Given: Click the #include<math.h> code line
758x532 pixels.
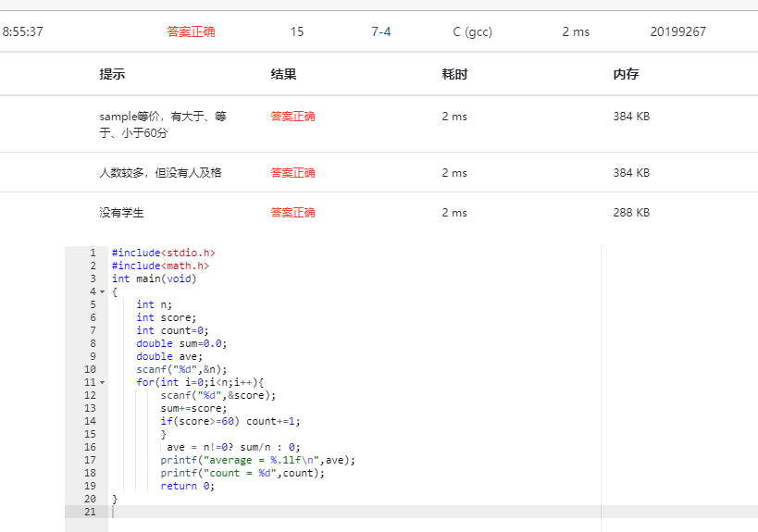Looking at the screenshot, I should (160, 266).
